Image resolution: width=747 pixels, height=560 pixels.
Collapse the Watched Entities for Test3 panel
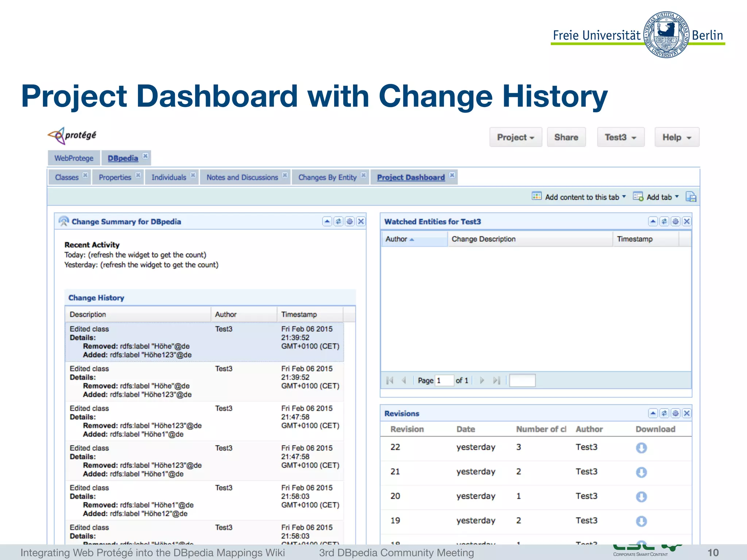coord(653,221)
